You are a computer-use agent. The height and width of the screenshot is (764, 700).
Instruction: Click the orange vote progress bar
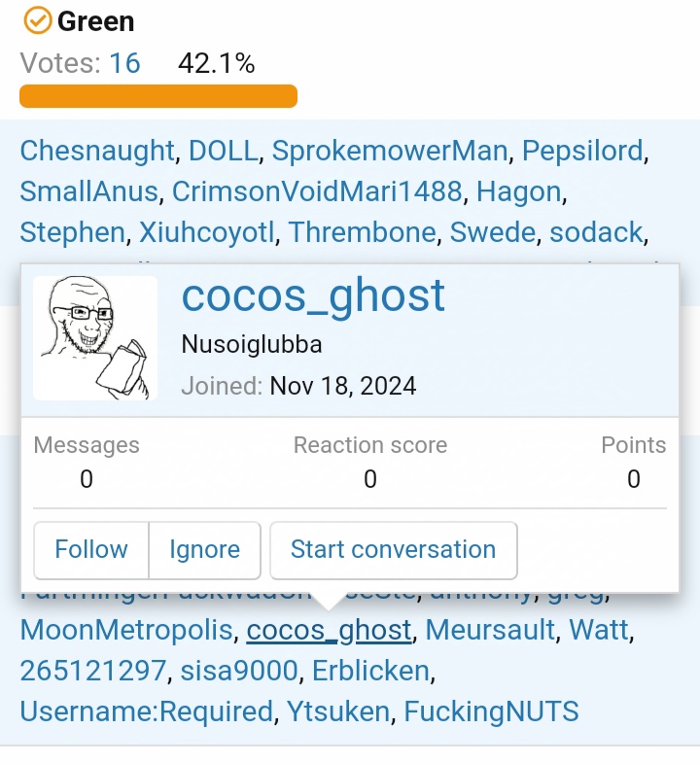(x=158, y=96)
